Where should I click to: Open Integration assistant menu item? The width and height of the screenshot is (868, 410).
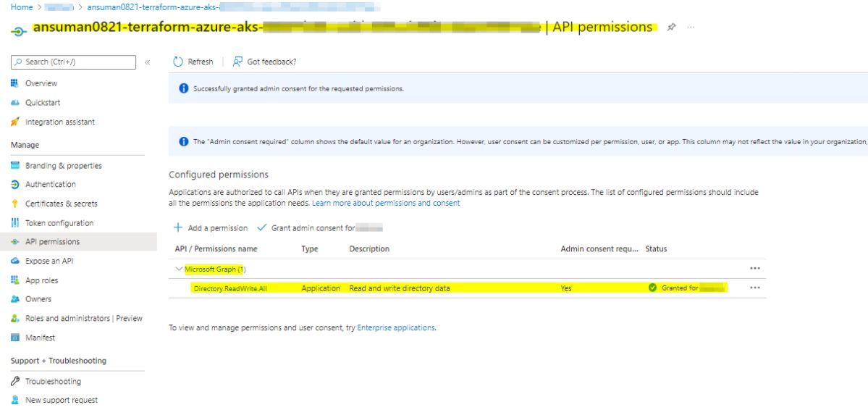click(60, 122)
